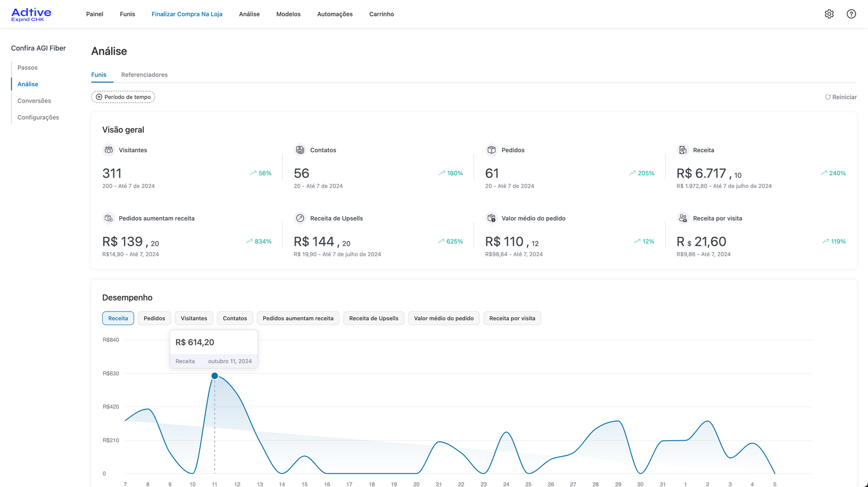Click the highlighted chart data point
The image size is (868, 487).
point(215,376)
